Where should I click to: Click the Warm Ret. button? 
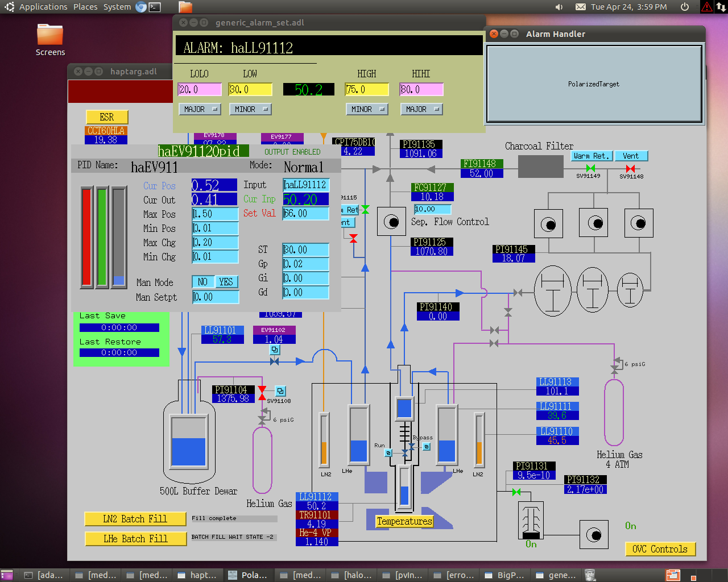pos(591,156)
